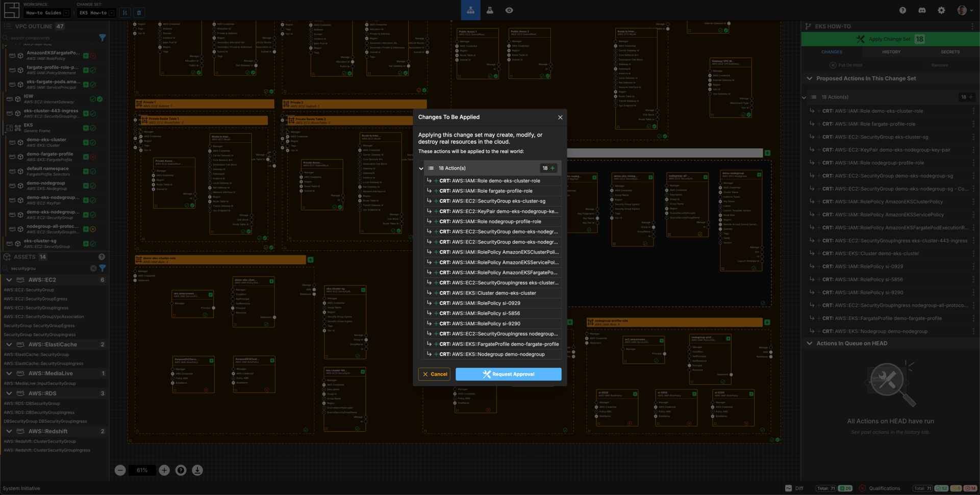Switch to the Secrets tab

tap(950, 52)
